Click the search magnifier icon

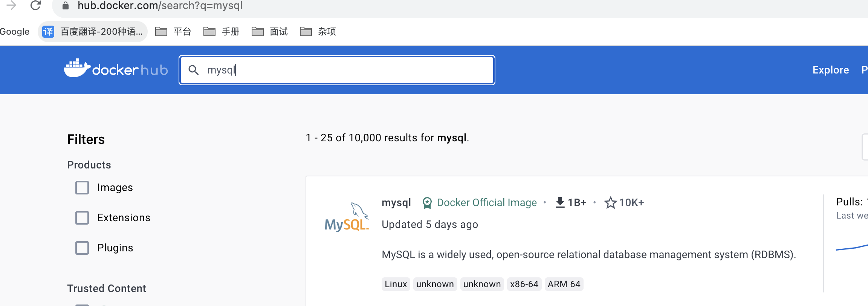tap(194, 70)
